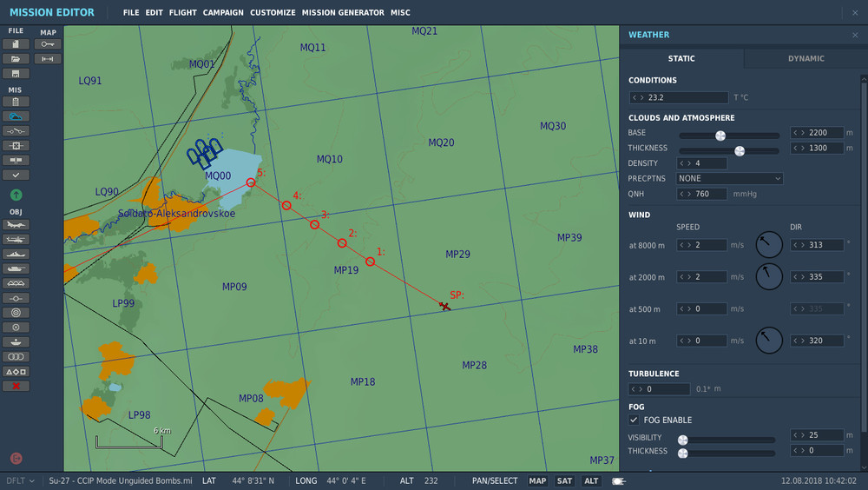Switch to the DYNAMIC weather tab
Screen dimensions: 868x490
[x=806, y=58]
